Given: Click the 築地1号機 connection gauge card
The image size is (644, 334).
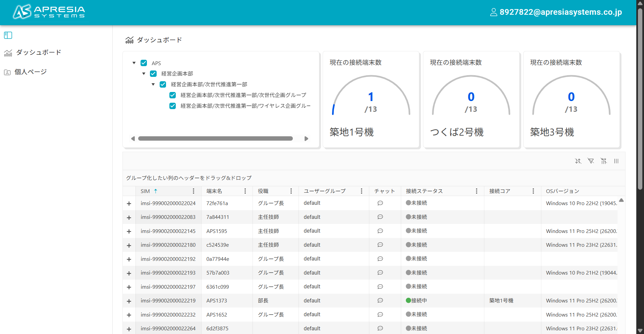Looking at the screenshot, I should pyautogui.click(x=371, y=100).
